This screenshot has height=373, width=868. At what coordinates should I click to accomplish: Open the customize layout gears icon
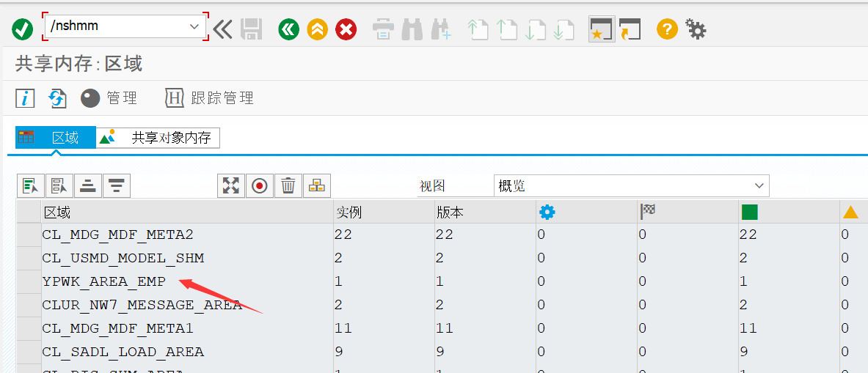click(x=696, y=29)
